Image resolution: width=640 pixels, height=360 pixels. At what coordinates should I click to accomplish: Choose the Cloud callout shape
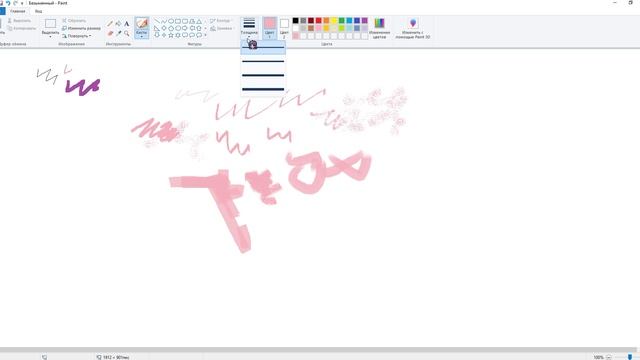(199, 36)
